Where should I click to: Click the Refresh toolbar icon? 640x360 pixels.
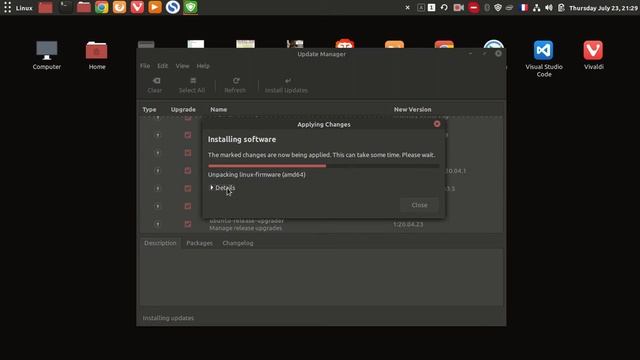[x=235, y=85]
